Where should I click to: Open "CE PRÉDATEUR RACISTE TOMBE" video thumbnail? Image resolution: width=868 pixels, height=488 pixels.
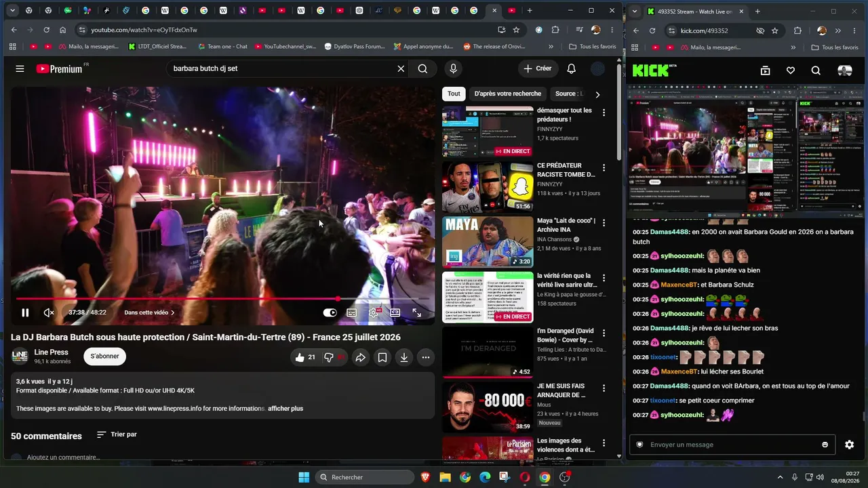point(488,187)
